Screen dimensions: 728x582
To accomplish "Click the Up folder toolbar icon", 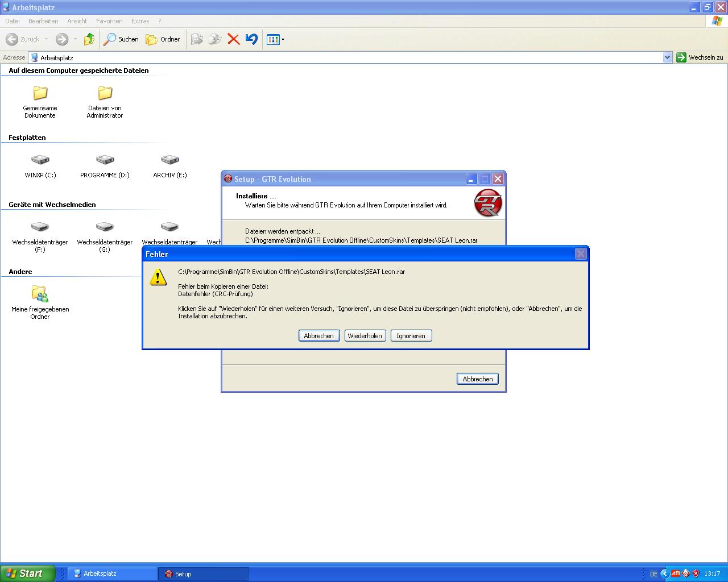I will point(89,39).
